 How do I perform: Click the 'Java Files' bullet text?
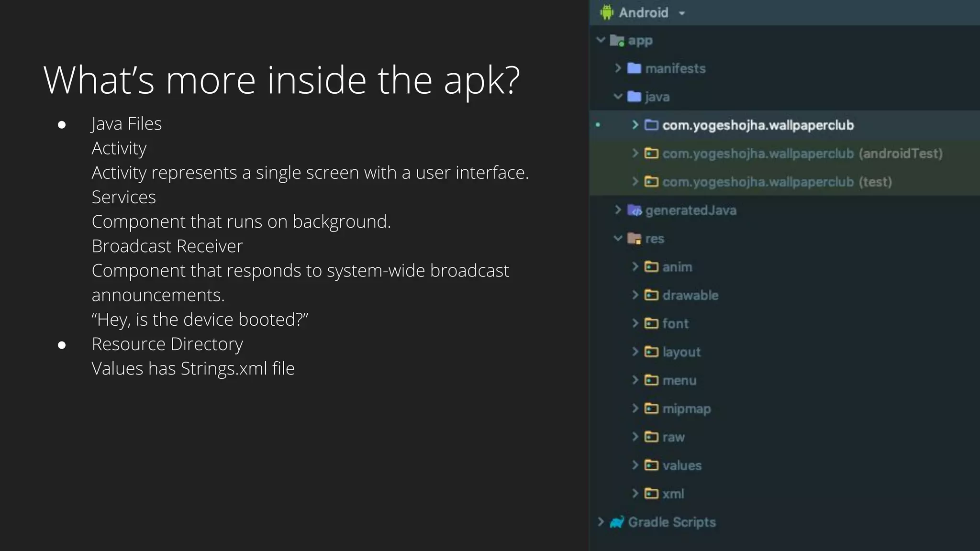click(126, 124)
